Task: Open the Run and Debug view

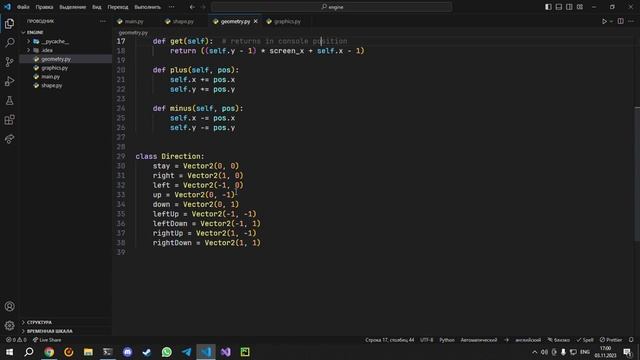Action: 9,81
